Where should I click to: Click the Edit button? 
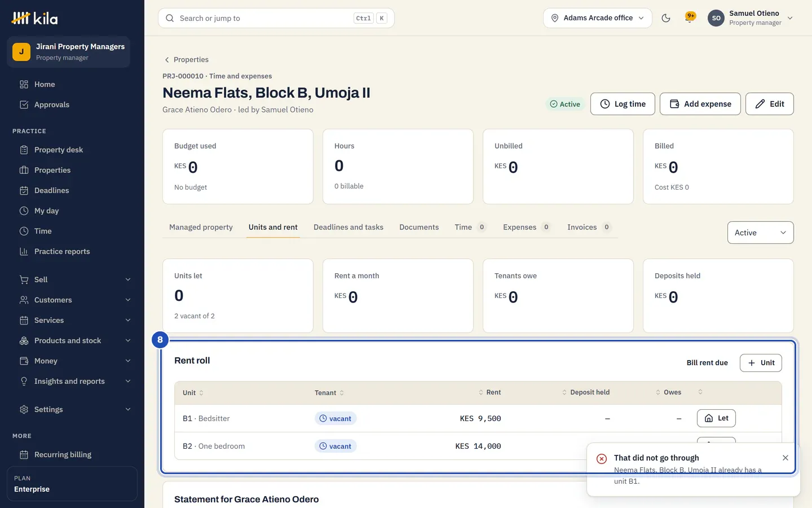pyautogui.click(x=770, y=104)
